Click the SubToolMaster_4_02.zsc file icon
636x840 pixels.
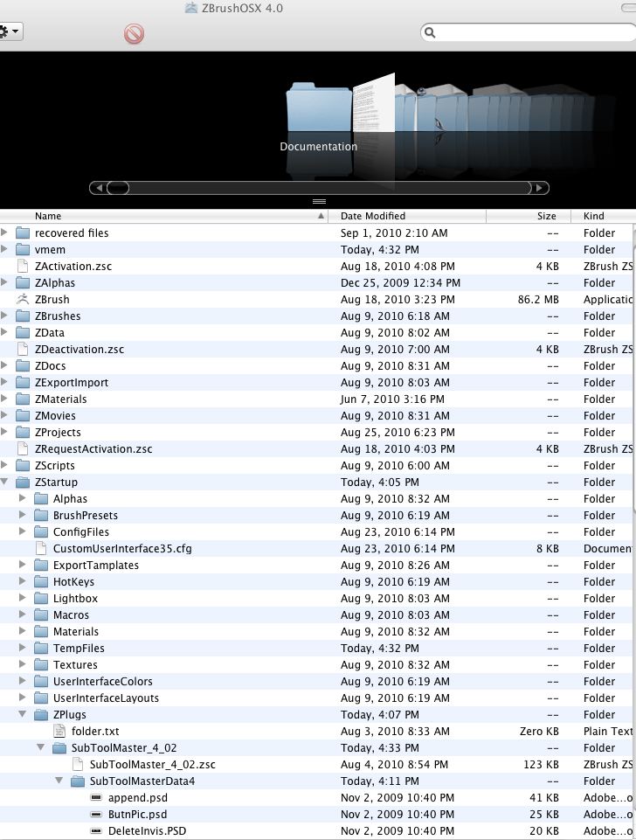click(x=77, y=765)
